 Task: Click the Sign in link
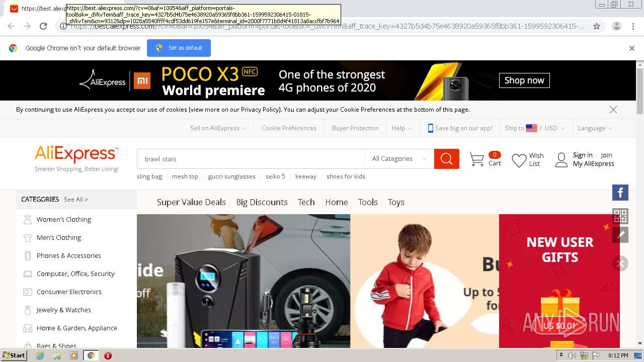[x=583, y=155]
